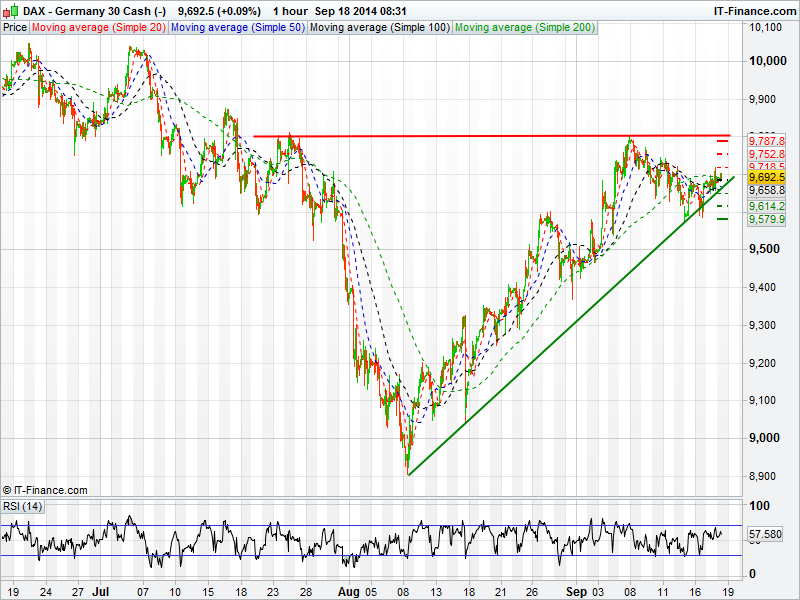Image resolution: width=800 pixels, height=600 pixels.
Task: Click the Aug month marker on time axis
Action: point(347,592)
